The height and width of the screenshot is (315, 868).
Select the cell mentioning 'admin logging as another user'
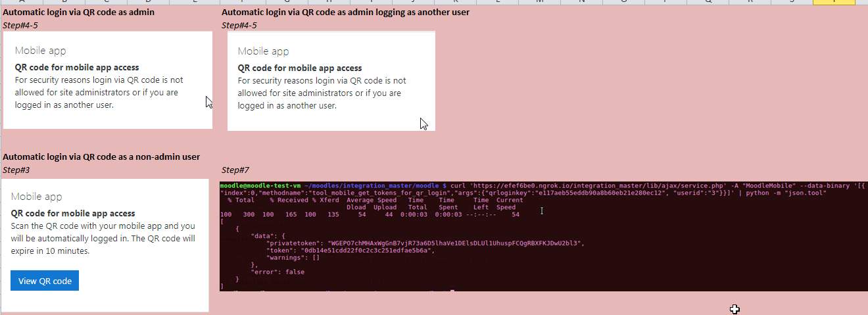[x=345, y=12]
